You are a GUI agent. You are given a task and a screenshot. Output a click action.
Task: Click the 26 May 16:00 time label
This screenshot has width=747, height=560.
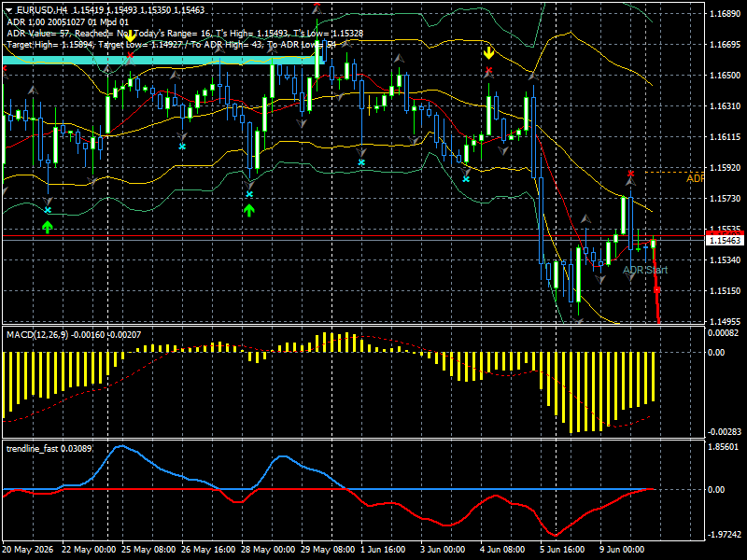point(208,550)
